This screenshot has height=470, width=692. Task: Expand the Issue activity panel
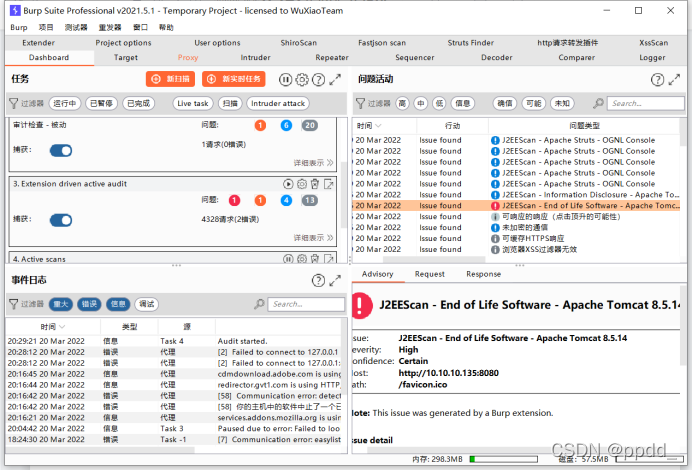(x=674, y=79)
